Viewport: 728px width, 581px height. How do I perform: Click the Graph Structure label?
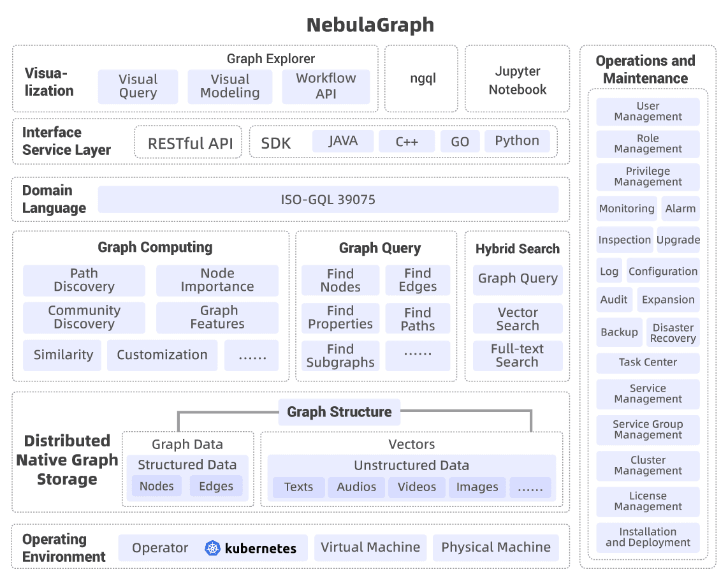(x=339, y=412)
